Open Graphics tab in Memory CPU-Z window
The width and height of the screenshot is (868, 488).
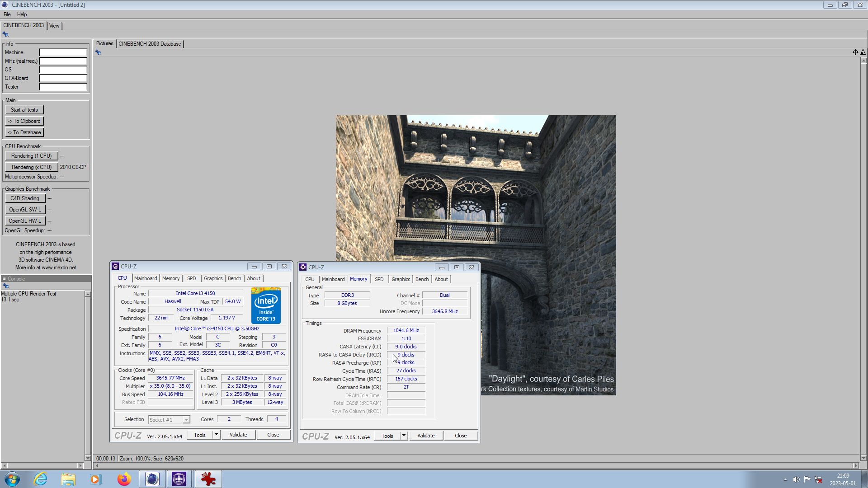coord(401,279)
